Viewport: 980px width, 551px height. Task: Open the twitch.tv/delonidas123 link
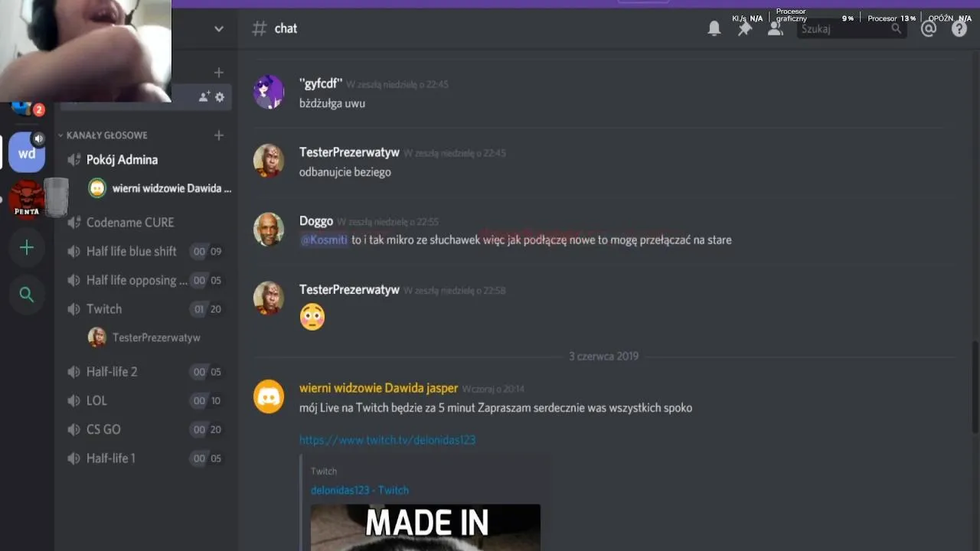pyautogui.click(x=387, y=440)
